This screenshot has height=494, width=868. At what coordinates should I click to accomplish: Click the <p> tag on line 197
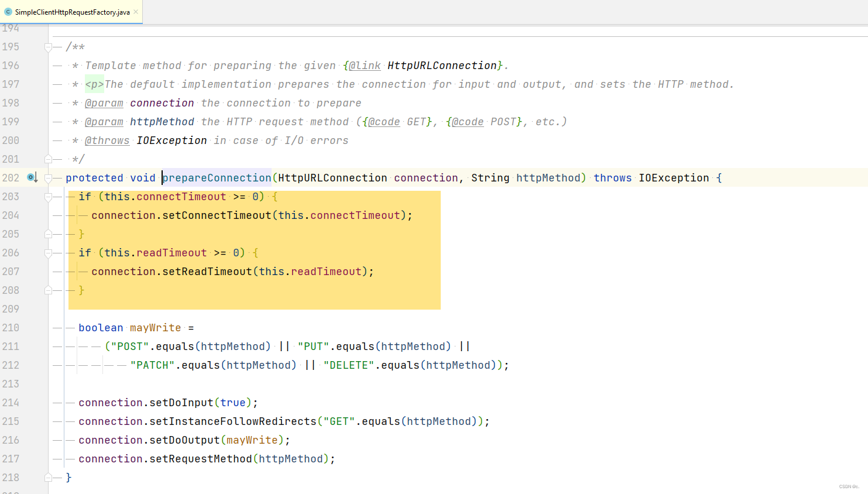[x=94, y=84]
